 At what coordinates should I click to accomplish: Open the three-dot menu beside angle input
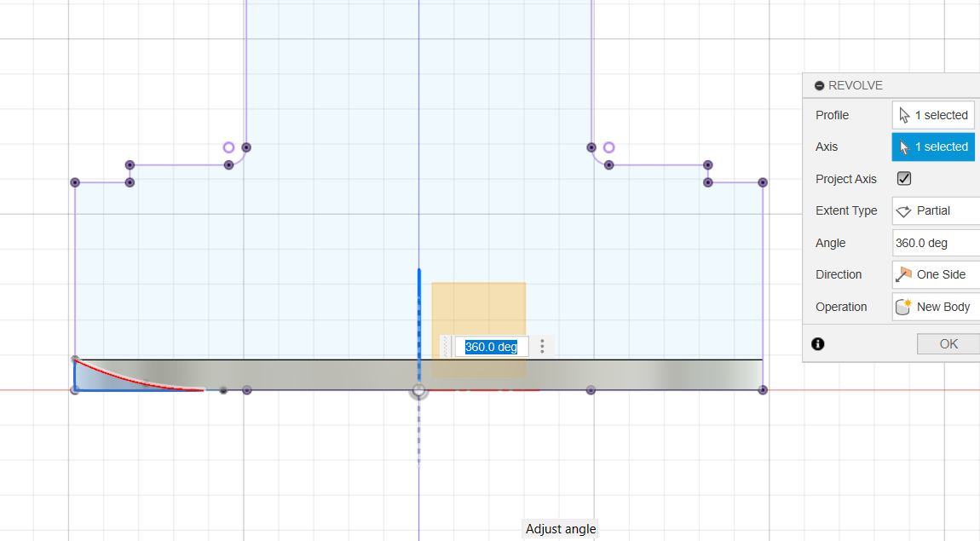click(x=542, y=347)
